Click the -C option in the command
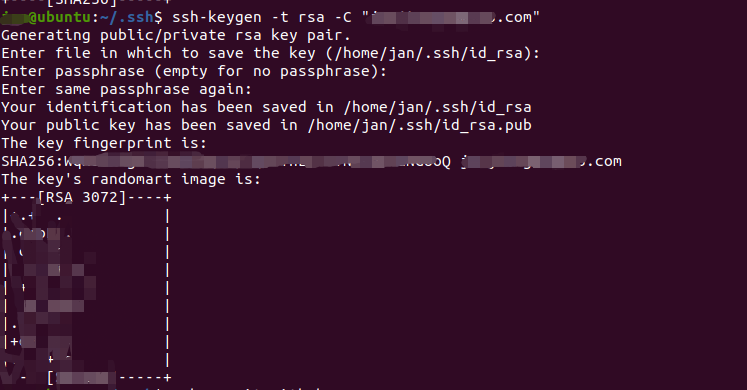 click(x=343, y=18)
